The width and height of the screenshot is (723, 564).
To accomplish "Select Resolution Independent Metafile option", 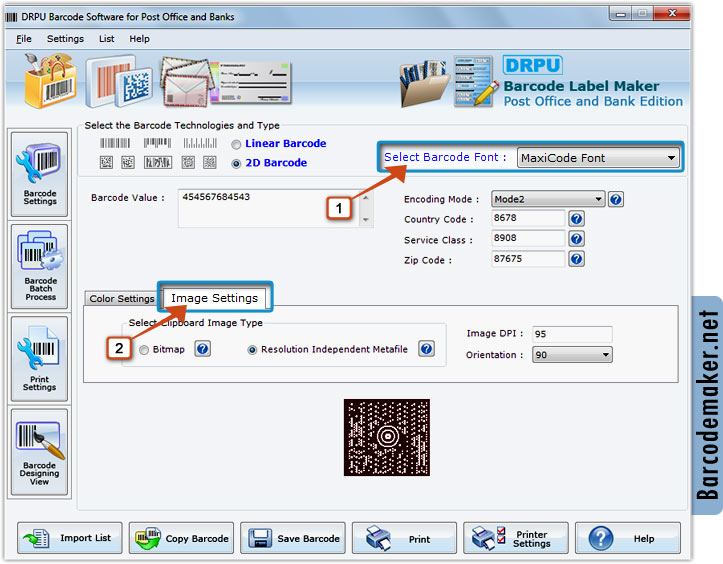I will (252, 350).
